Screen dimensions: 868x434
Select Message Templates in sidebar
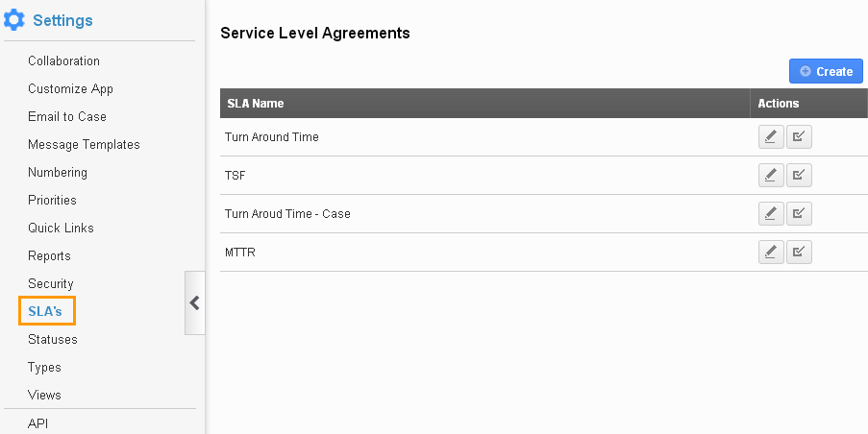click(84, 144)
